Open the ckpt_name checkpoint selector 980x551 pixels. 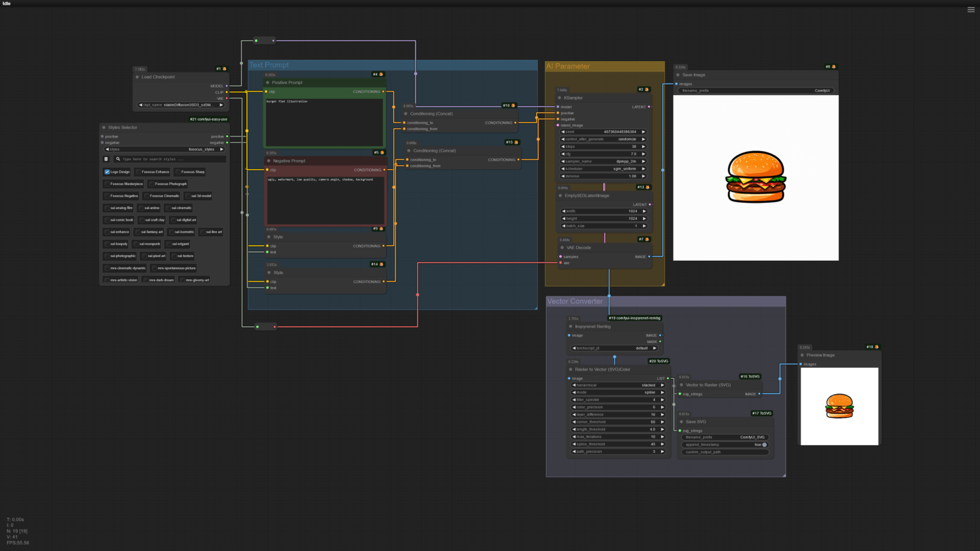coord(181,105)
